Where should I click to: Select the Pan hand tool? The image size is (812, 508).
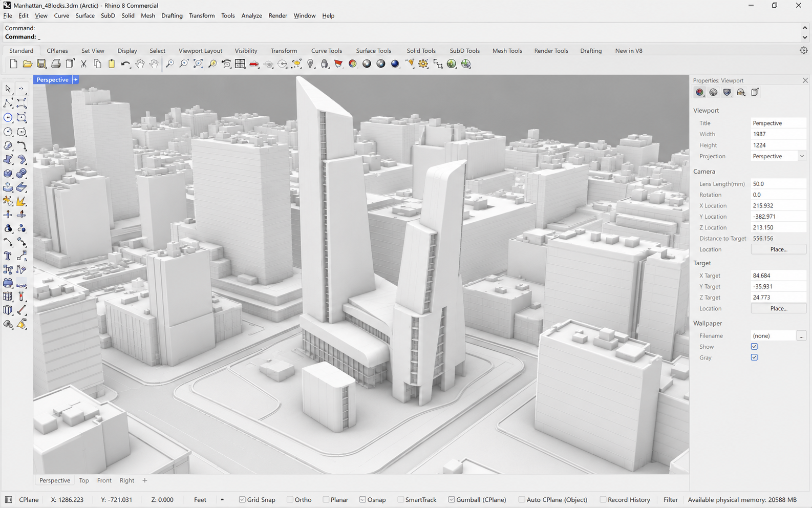tap(140, 64)
